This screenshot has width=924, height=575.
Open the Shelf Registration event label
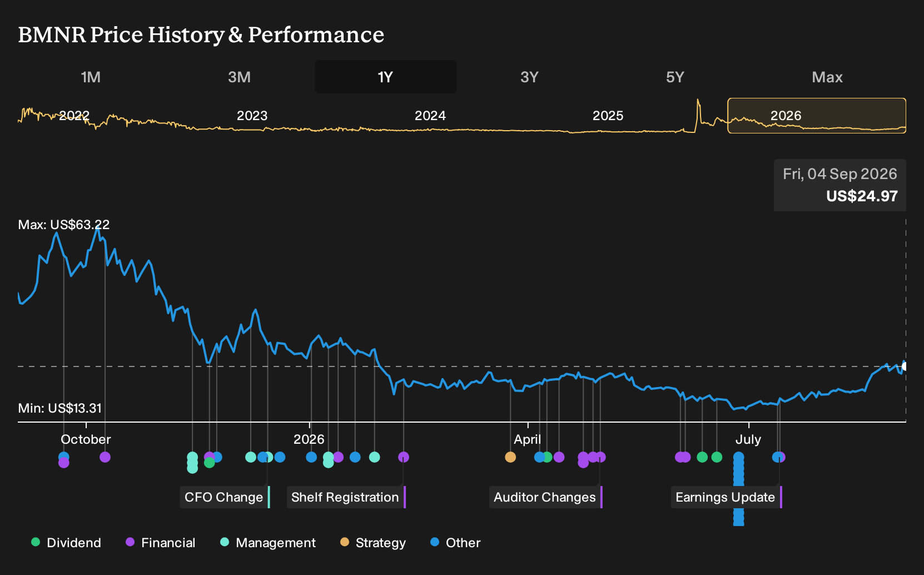tap(346, 497)
